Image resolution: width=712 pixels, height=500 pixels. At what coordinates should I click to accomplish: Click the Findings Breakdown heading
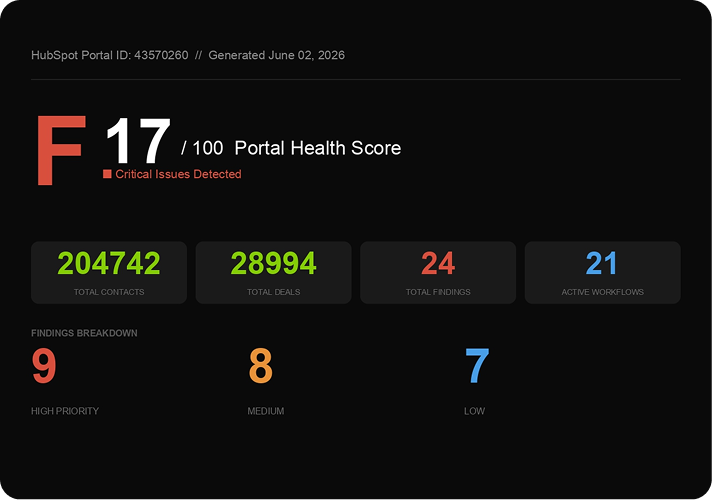point(84,333)
